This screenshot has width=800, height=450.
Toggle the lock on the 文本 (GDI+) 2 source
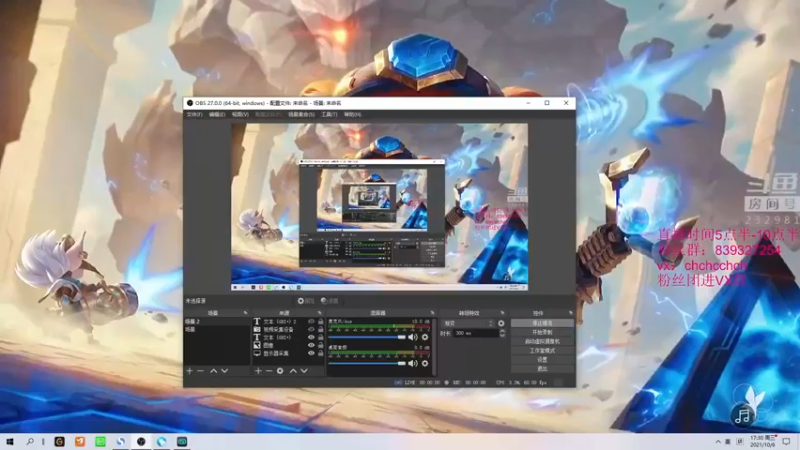(x=320, y=322)
